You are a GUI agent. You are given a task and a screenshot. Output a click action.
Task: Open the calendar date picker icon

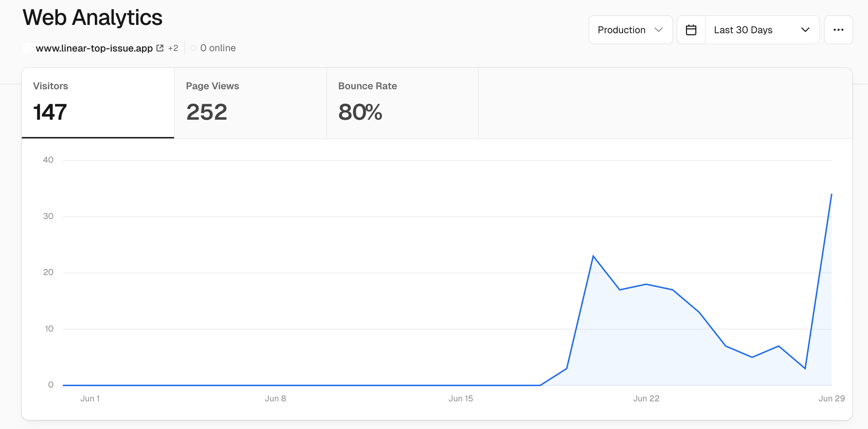(x=691, y=30)
